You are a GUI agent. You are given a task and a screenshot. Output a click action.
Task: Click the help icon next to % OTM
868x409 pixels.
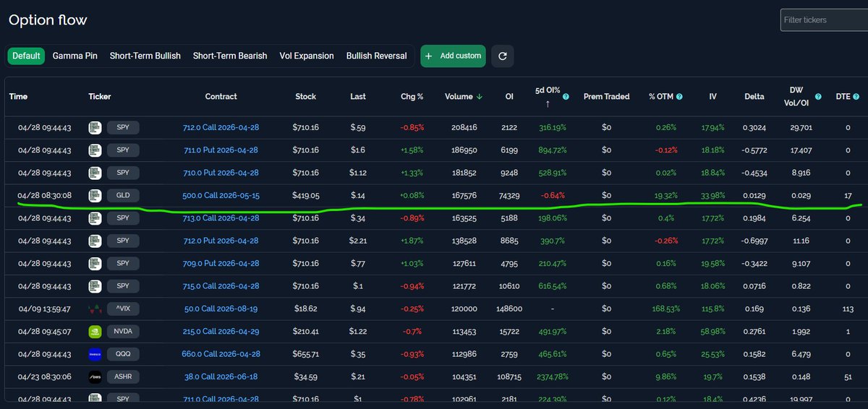coord(679,96)
